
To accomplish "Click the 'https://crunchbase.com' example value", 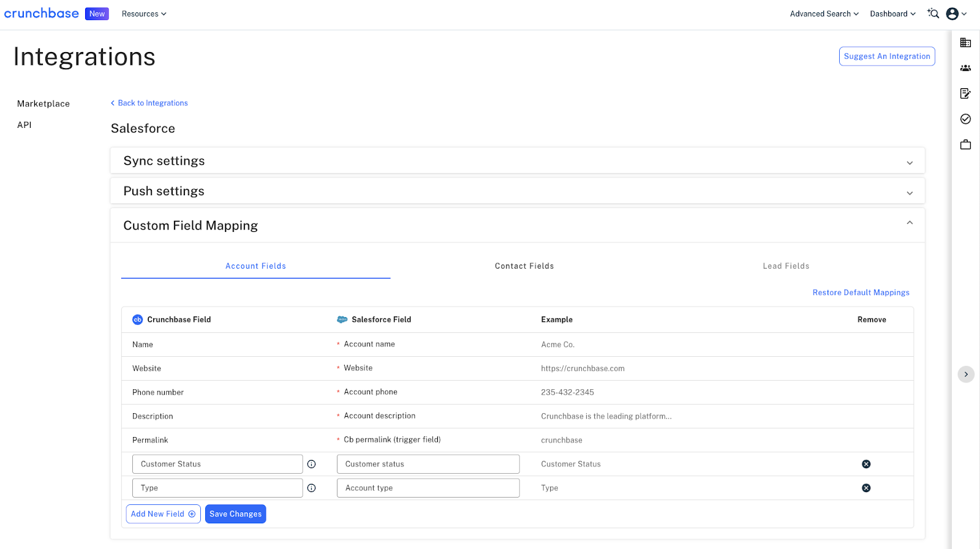I will pos(582,368).
